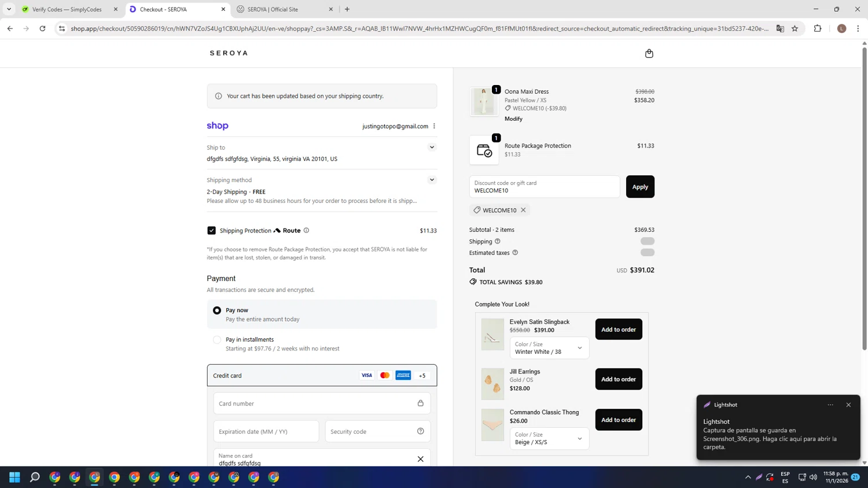This screenshot has height=488, width=868.
Task: Open Chrome profile avatar
Action: click(x=842, y=28)
